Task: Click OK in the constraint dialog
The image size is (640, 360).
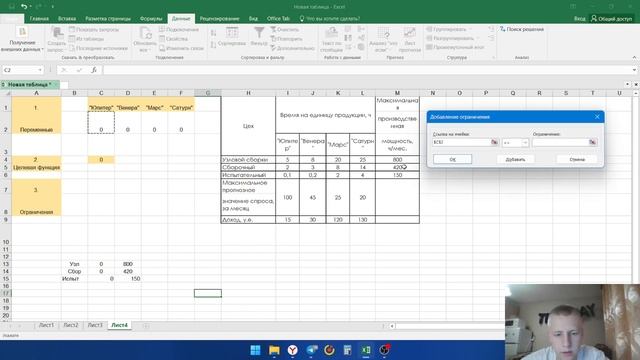Action: [452, 159]
